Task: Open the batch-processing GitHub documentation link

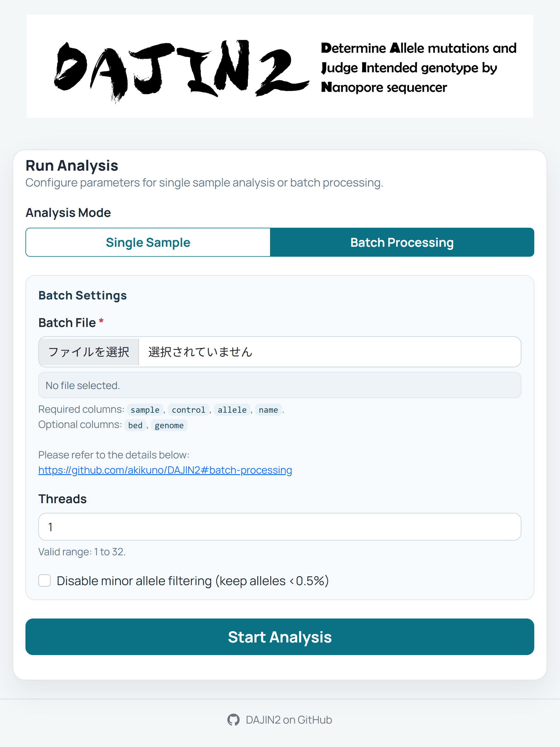Action: click(x=165, y=470)
